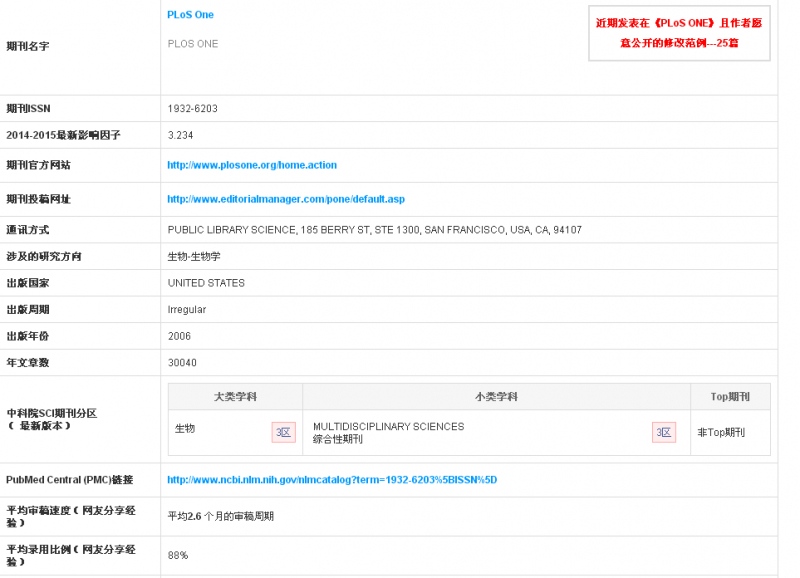800x578 pixels.
Task: Select the 3区 badge beside 生物
Action: tap(284, 433)
